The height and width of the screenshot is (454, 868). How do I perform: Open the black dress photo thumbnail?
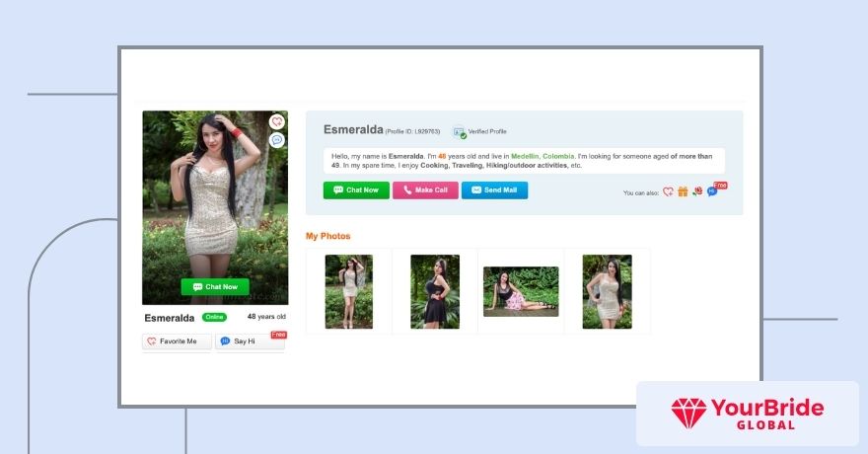click(x=435, y=291)
